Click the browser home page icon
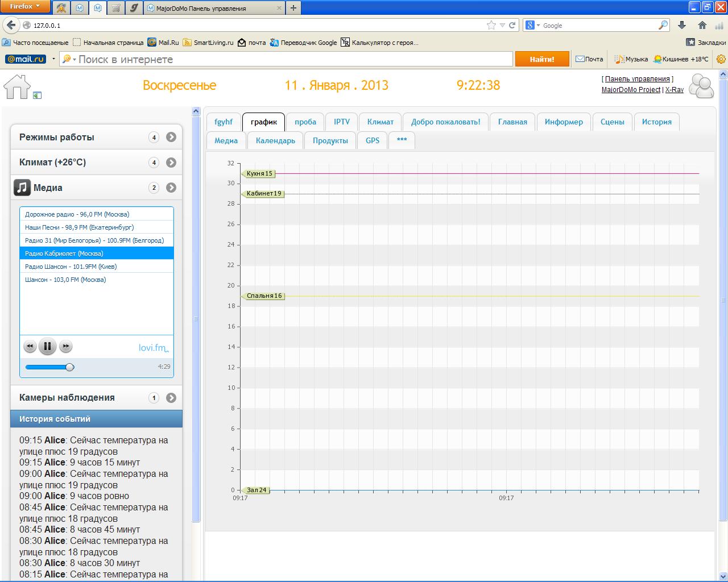Screen dimensions: 728x582 click(702, 25)
